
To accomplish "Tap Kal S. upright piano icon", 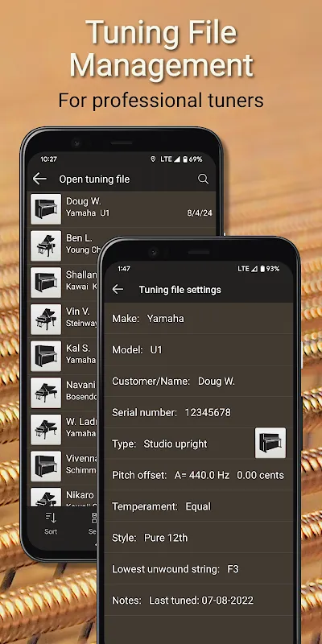I will [46, 356].
